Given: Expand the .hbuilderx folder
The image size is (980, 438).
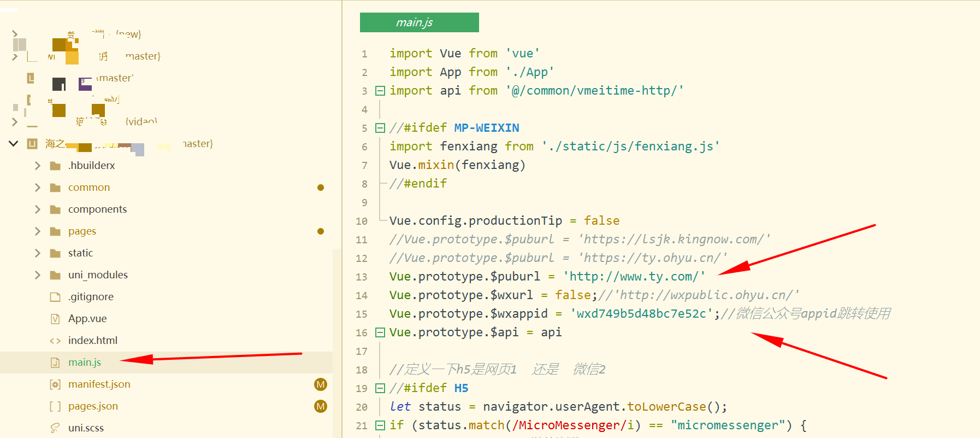Looking at the screenshot, I should [38, 166].
